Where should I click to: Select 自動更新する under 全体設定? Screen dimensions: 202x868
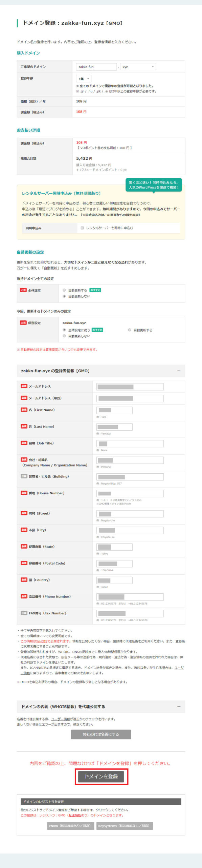coord(64,290)
